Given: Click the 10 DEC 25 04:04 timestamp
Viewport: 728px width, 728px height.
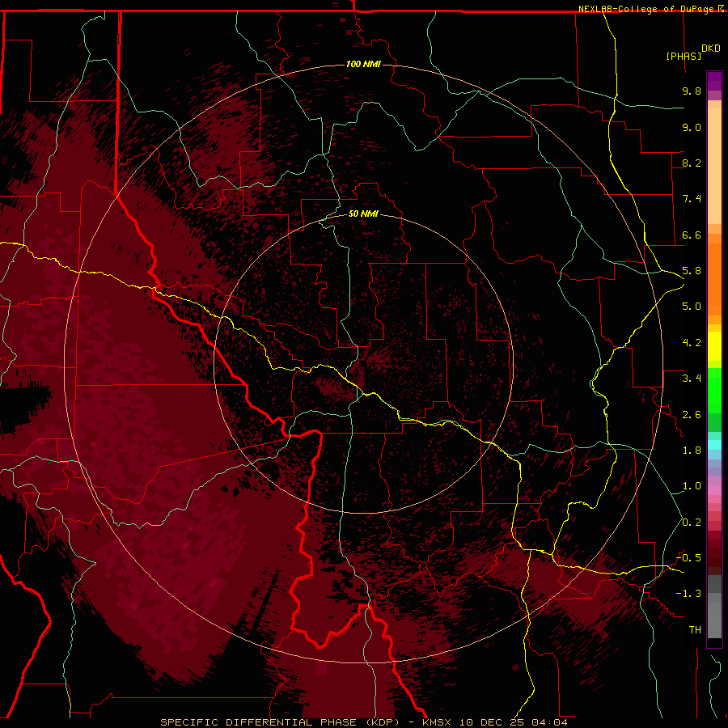Looking at the screenshot, I should [x=514, y=722].
